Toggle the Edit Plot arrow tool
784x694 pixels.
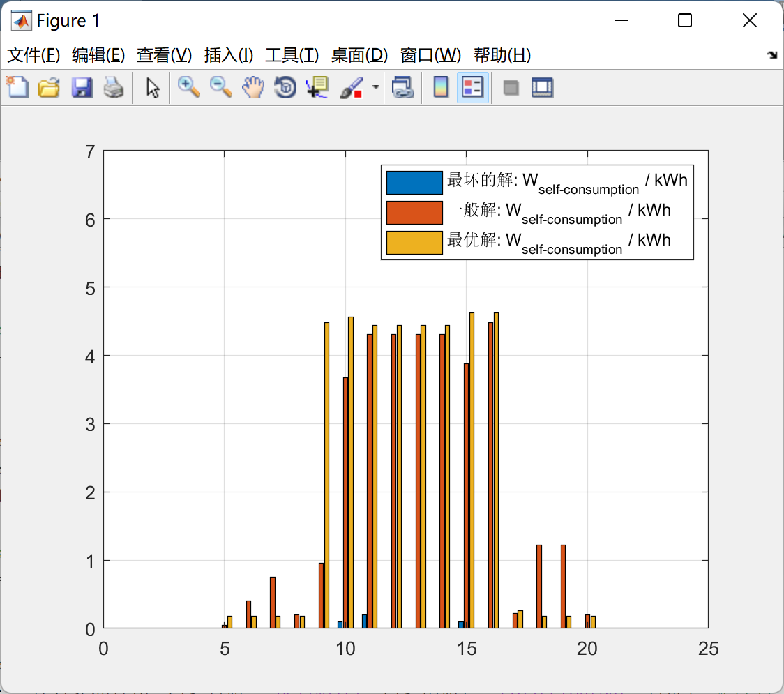pos(153,88)
